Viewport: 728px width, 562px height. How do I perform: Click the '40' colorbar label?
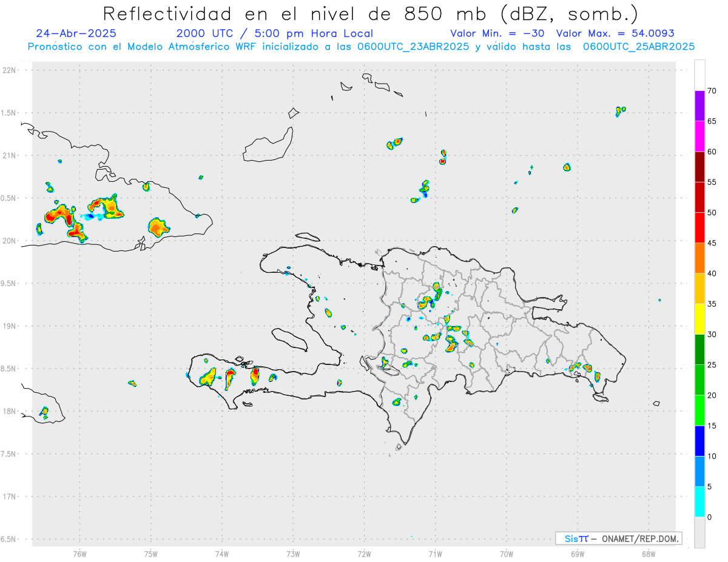[712, 273]
